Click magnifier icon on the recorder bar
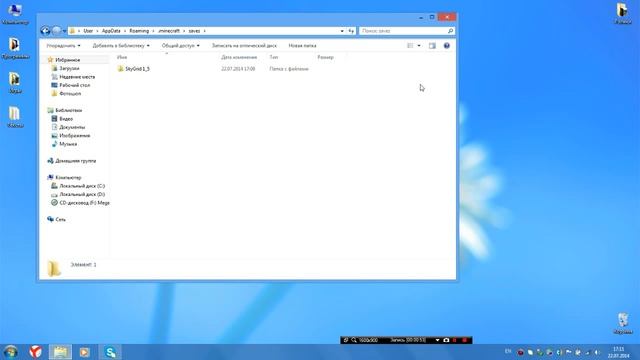This screenshot has width=640, height=360. (354, 340)
